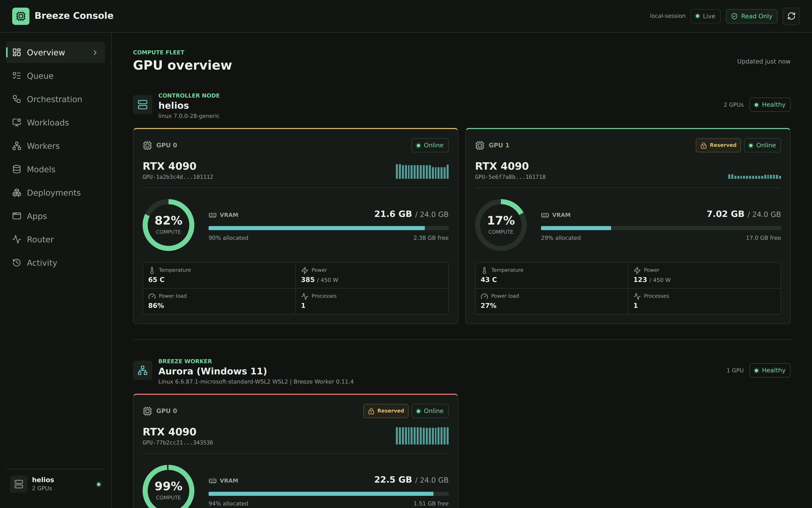Click the Models database icon in sidebar
The height and width of the screenshot is (508, 812).
(x=17, y=169)
